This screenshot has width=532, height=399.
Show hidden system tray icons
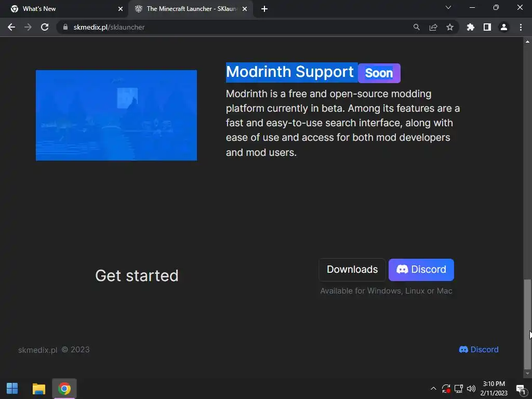[433, 389]
